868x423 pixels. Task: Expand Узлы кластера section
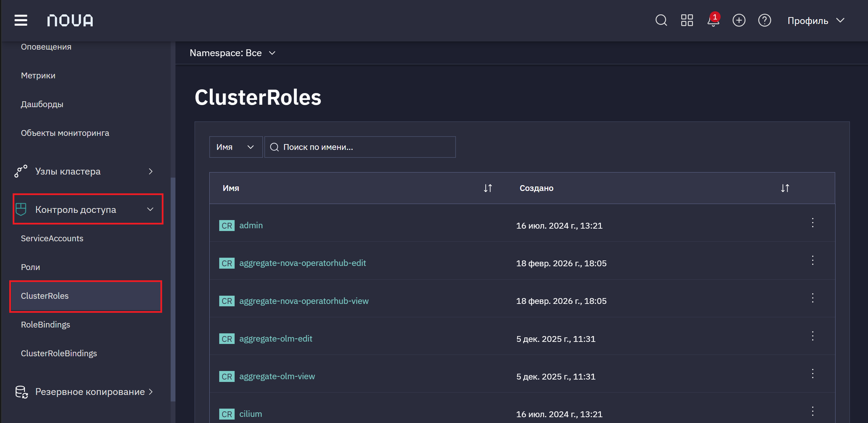pos(84,171)
